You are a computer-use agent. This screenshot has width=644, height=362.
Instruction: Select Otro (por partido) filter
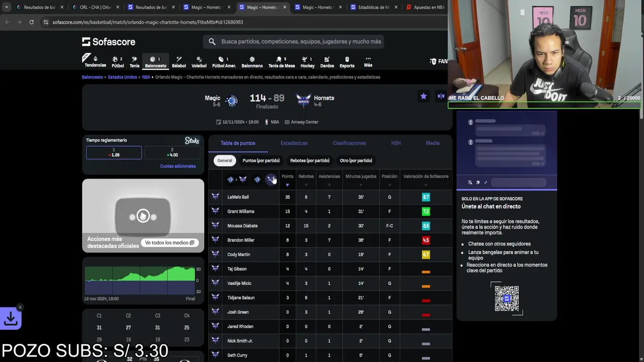coord(356,160)
